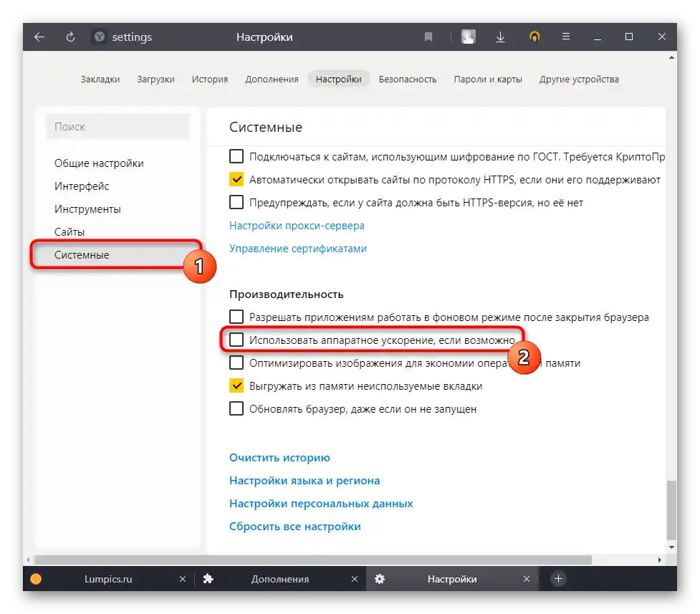Screen dimensions: 700x614
Task: Click Очистить историю link
Action: [279, 457]
